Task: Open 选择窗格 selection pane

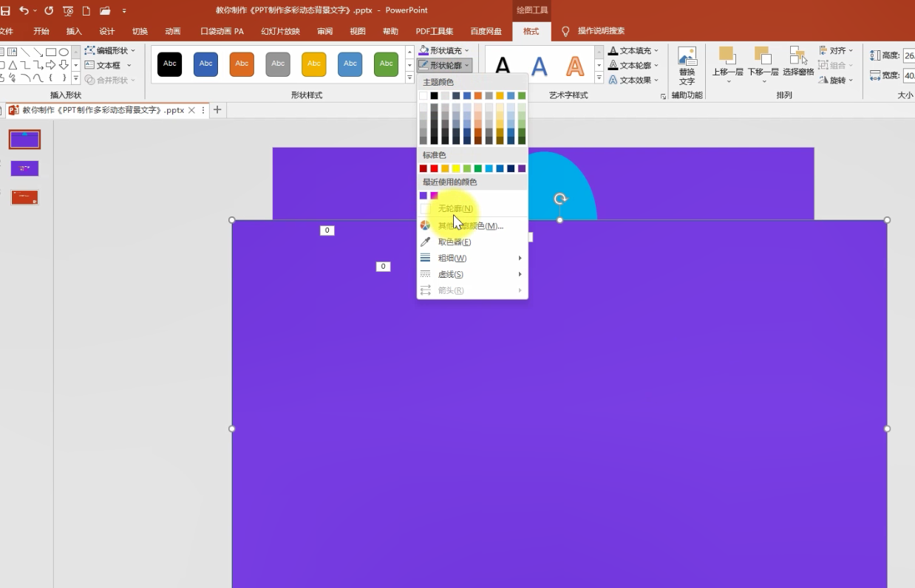Action: point(798,62)
